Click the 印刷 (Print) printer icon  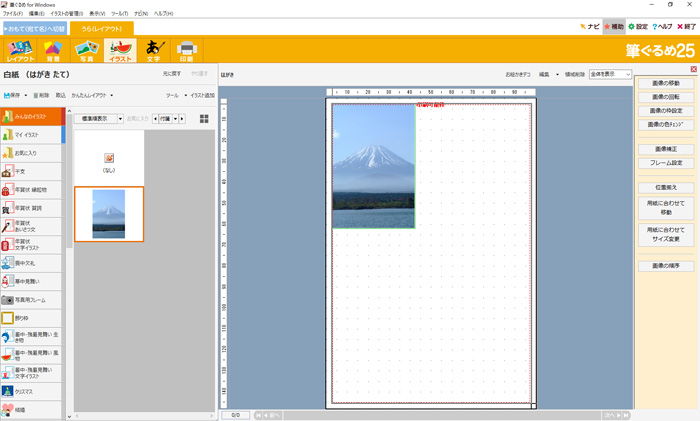(186, 50)
